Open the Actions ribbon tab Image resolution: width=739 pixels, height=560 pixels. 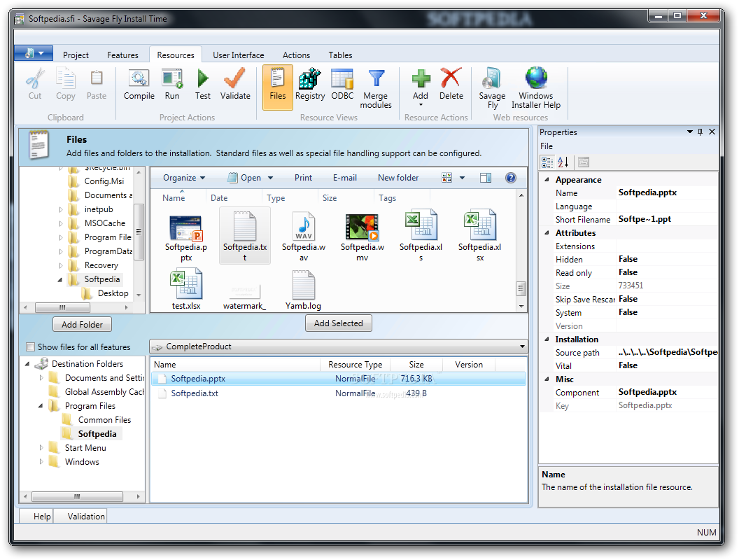point(297,55)
